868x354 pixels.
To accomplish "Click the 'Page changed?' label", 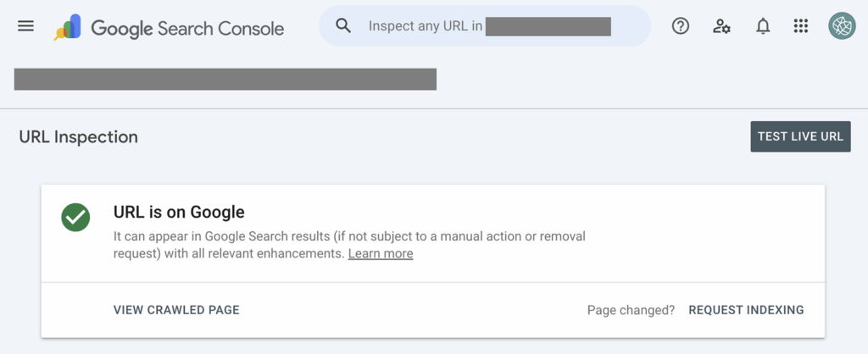I will tap(631, 310).
